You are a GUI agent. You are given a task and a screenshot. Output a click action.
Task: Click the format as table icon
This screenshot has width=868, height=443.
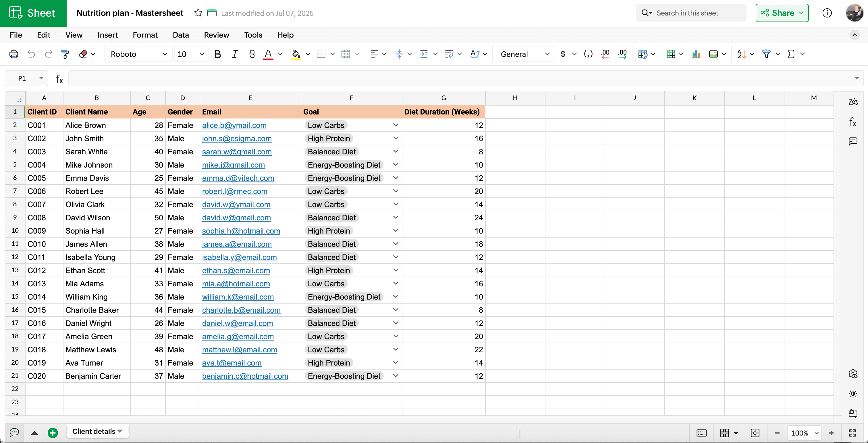click(671, 54)
